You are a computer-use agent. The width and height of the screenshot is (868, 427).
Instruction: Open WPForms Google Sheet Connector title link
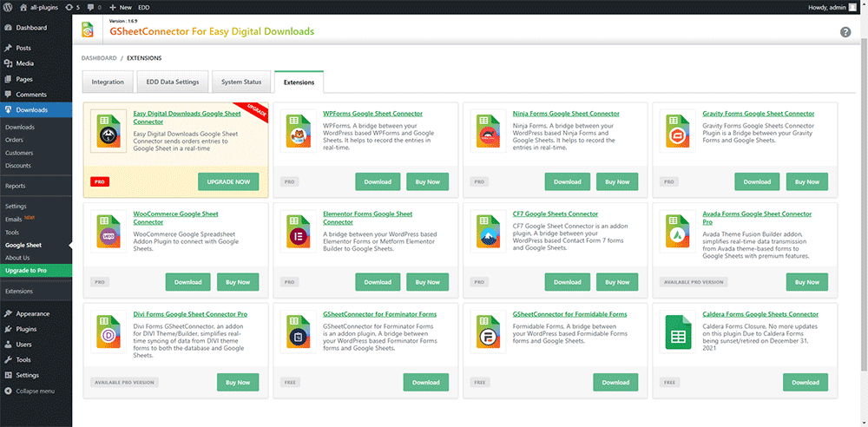click(372, 114)
